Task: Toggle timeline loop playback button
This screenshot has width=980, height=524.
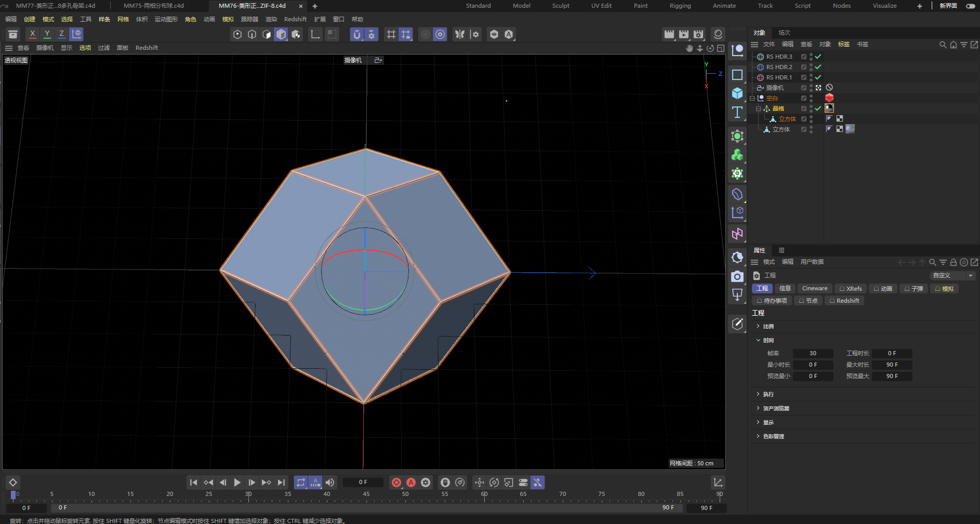Action: pos(301,482)
